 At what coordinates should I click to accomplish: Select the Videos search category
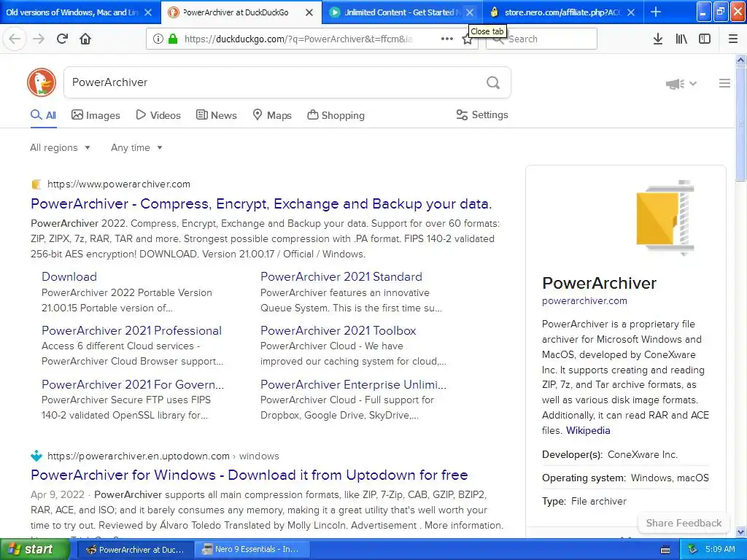pos(158,115)
